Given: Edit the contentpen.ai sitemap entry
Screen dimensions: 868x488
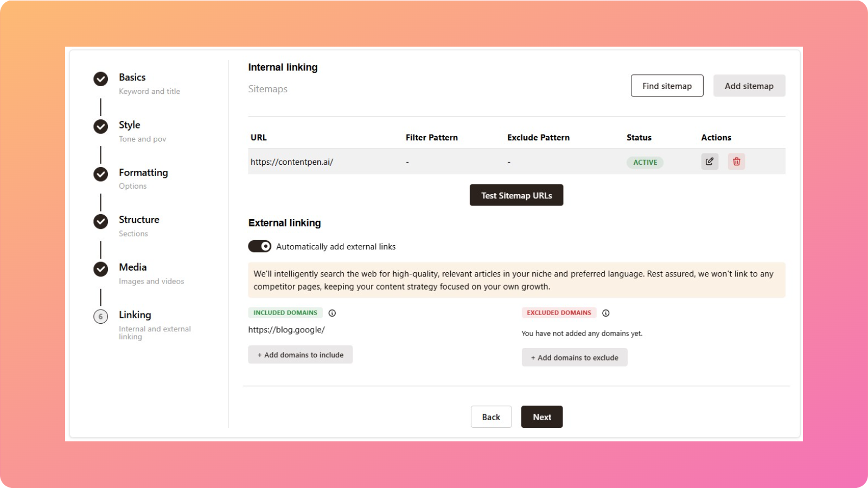Looking at the screenshot, I should 709,161.
